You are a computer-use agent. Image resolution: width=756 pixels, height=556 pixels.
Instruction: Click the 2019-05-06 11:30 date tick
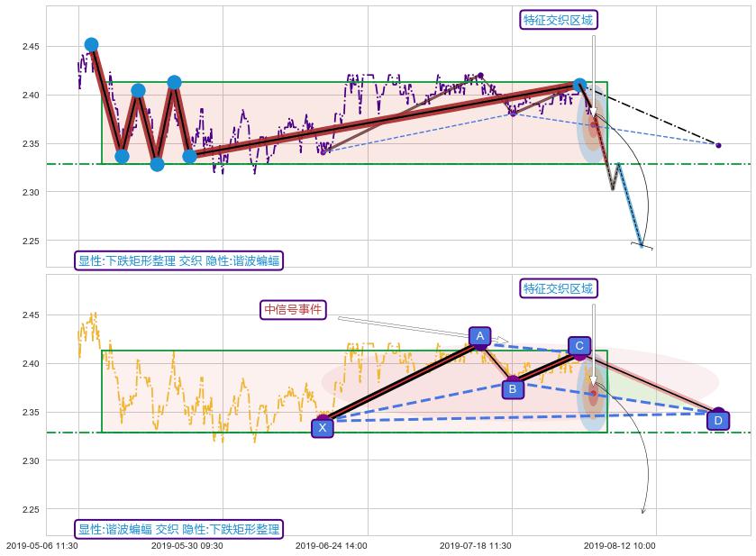42,546
